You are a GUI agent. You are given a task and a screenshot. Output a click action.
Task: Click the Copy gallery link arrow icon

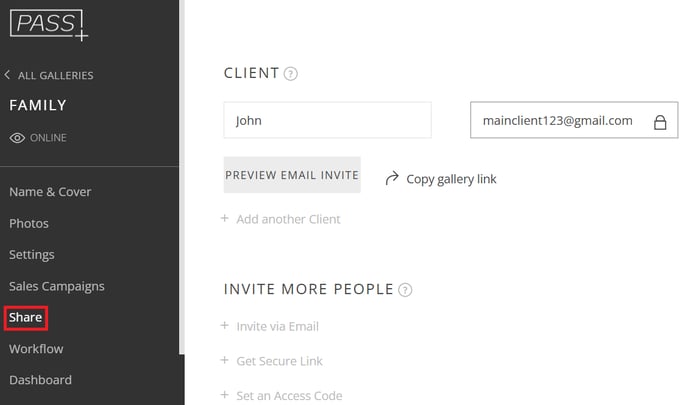point(392,178)
